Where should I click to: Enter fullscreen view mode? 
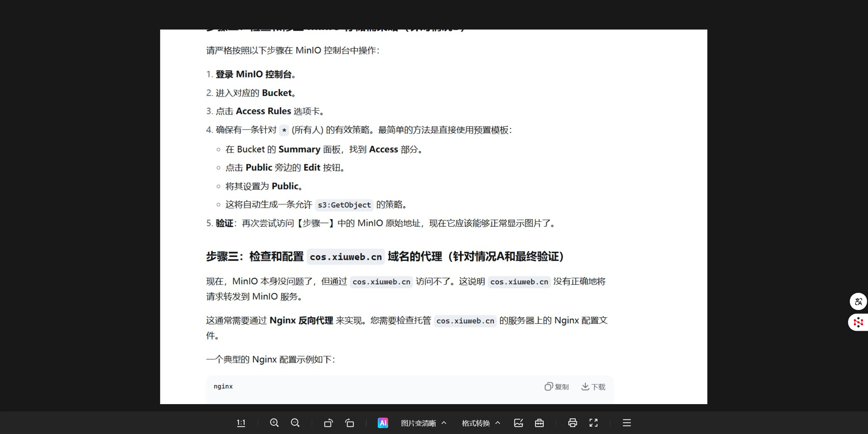coord(593,423)
